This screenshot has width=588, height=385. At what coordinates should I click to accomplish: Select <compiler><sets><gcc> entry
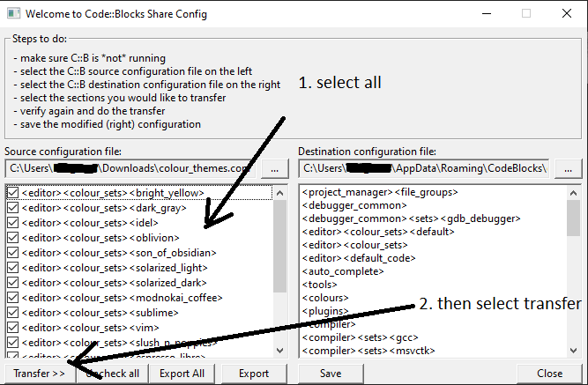pyautogui.click(x=360, y=337)
